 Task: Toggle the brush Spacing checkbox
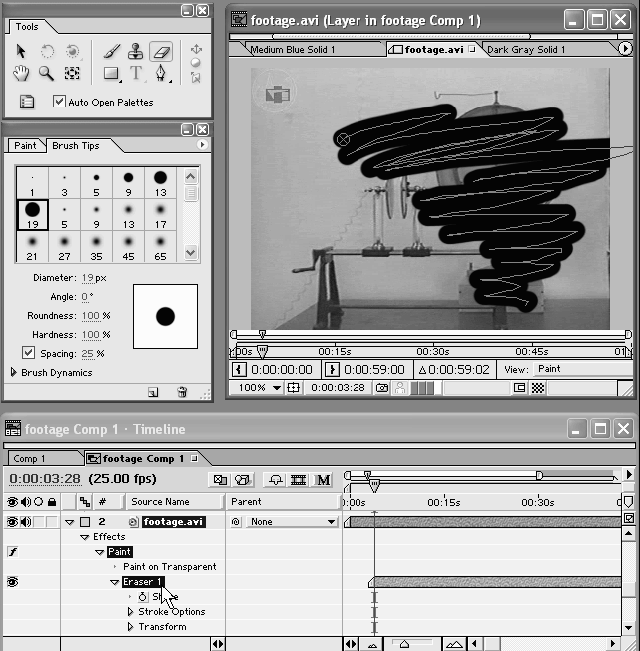[x=28, y=353]
